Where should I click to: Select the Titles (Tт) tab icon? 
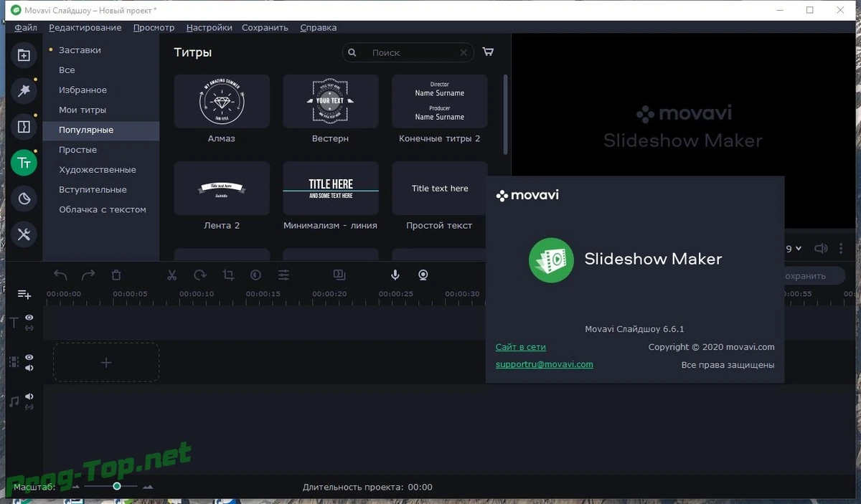(x=24, y=163)
